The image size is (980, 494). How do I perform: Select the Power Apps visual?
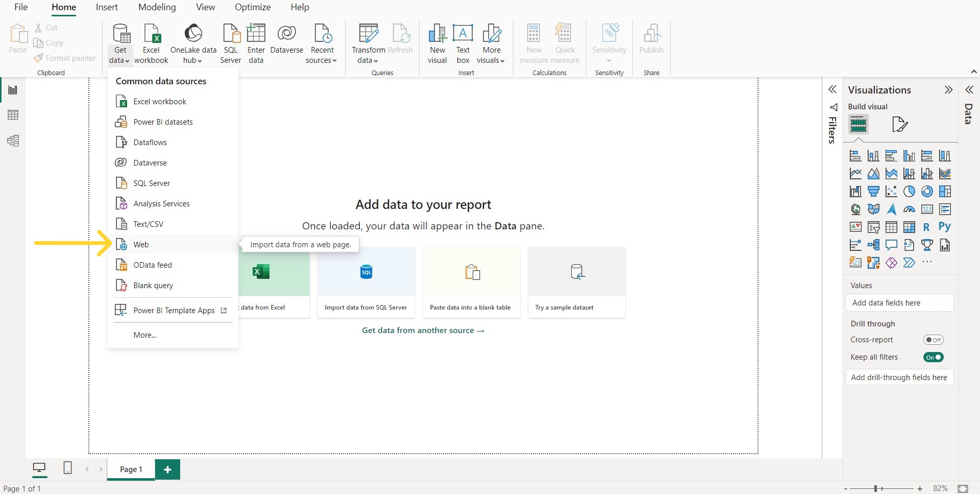[891, 263]
